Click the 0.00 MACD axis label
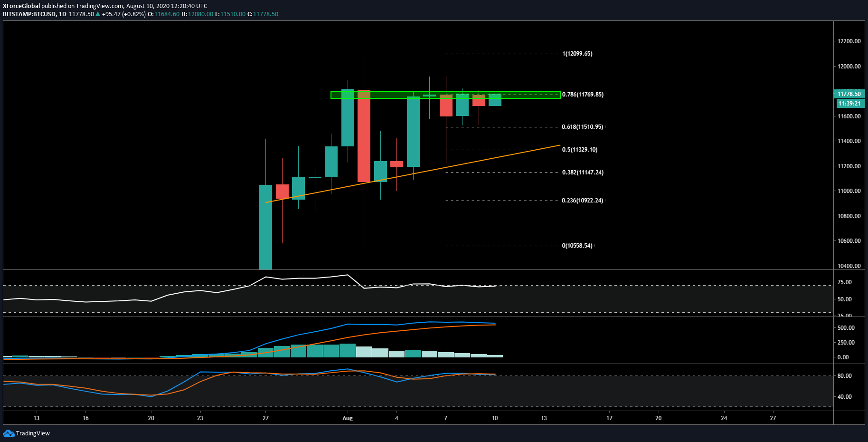This screenshot has width=868, height=442. click(x=843, y=357)
